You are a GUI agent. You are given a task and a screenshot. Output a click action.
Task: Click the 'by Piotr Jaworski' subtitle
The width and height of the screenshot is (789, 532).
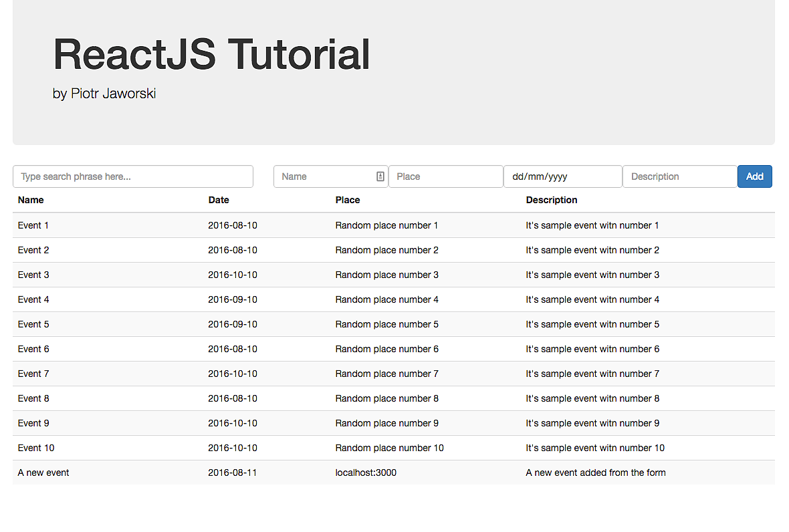pyautogui.click(x=104, y=94)
